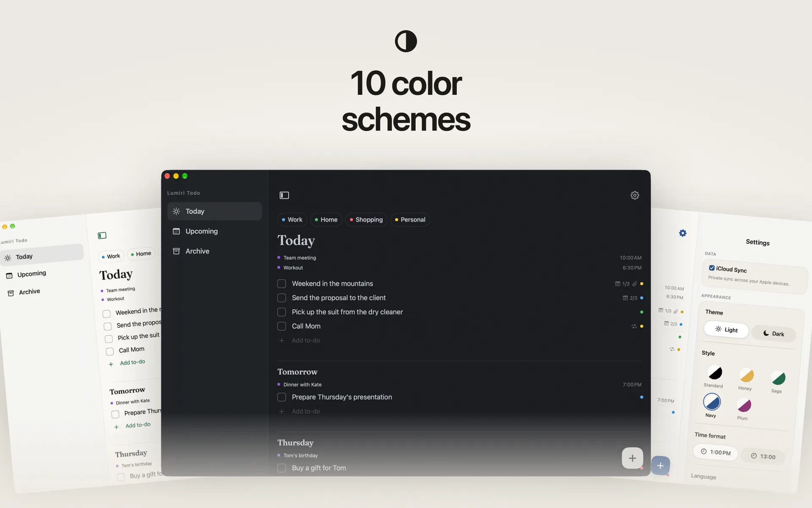Choose Dark theme in Settings
This screenshot has height=508, width=812.
774,334
